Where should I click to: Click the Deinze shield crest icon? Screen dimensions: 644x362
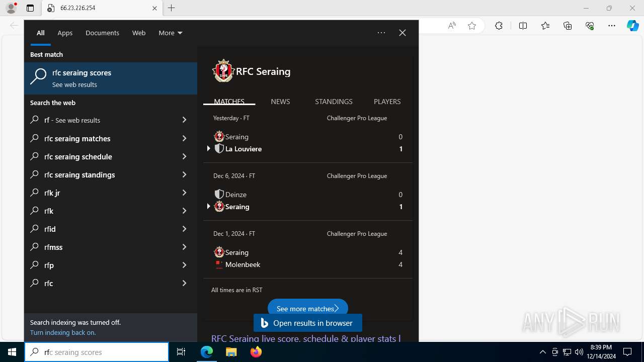(219, 194)
